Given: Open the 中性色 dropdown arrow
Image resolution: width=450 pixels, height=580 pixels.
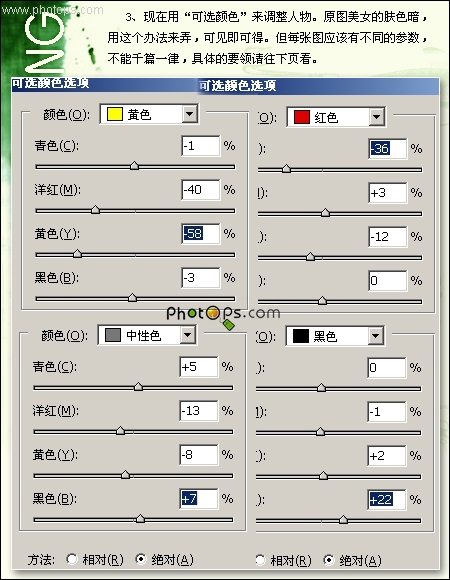Looking at the screenshot, I should coord(187,335).
